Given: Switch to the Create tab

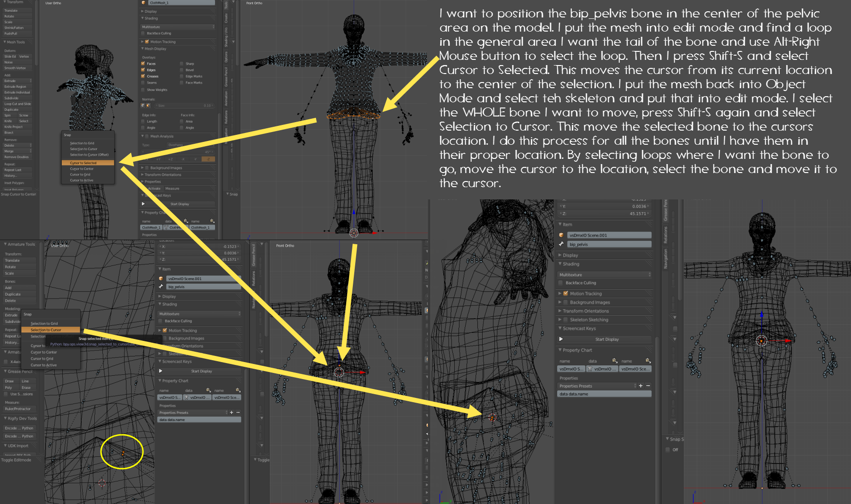Looking at the screenshot, I should click(x=226, y=18).
